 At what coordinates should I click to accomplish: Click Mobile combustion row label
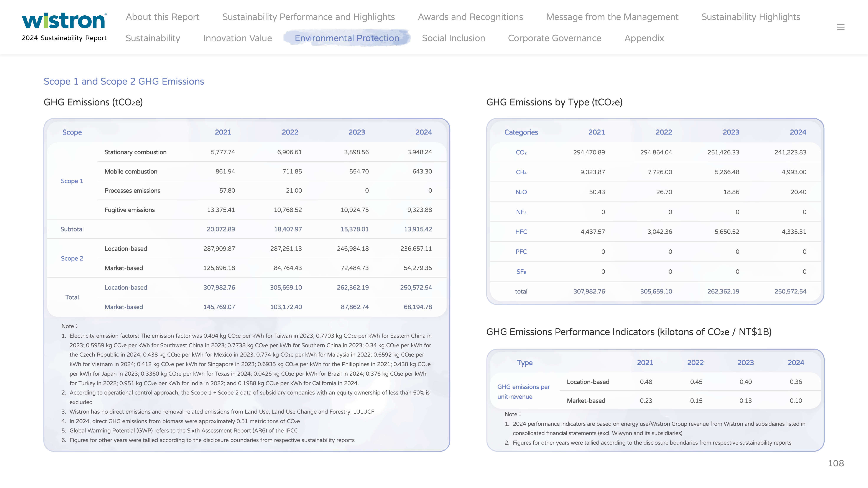pyautogui.click(x=131, y=171)
